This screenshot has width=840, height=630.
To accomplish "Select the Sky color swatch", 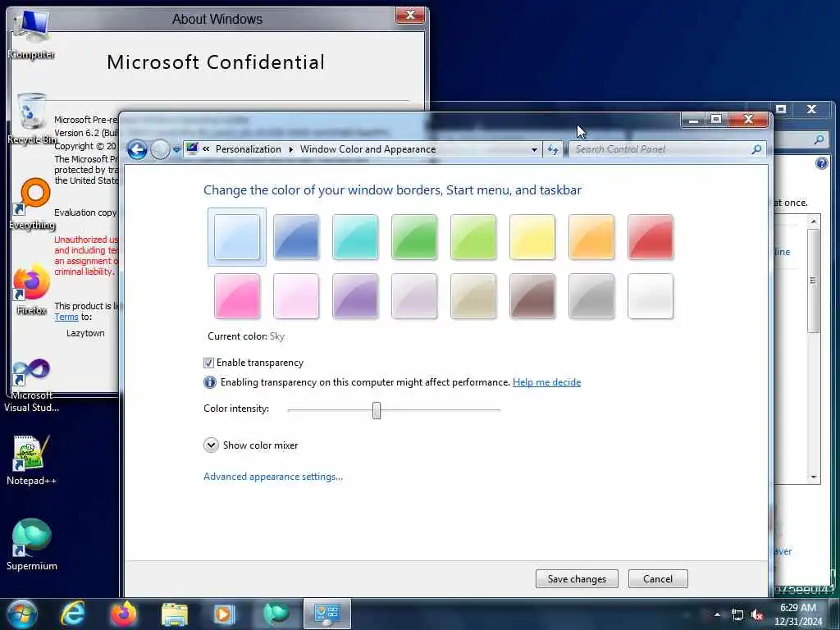I will coord(237,237).
